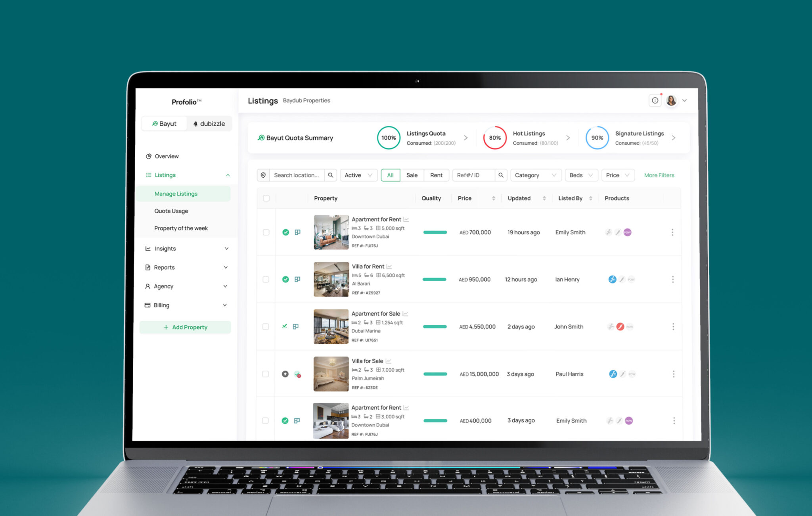Tick the select-all checkbox in the table header
The height and width of the screenshot is (516, 812).
(x=266, y=198)
